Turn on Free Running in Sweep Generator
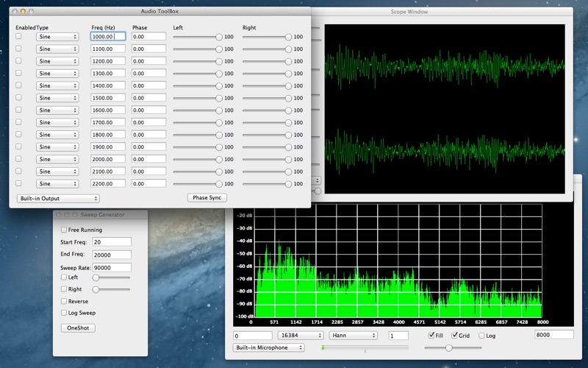The width and height of the screenshot is (588, 368). pyautogui.click(x=63, y=230)
